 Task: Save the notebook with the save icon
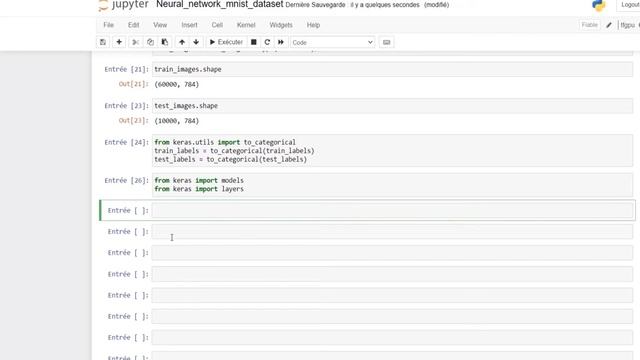pos(103,42)
